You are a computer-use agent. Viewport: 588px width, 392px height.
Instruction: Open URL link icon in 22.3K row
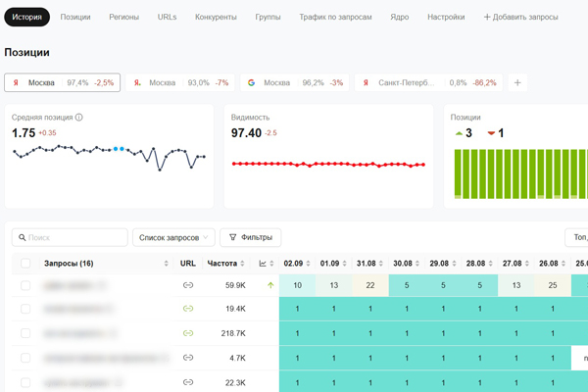click(188, 382)
